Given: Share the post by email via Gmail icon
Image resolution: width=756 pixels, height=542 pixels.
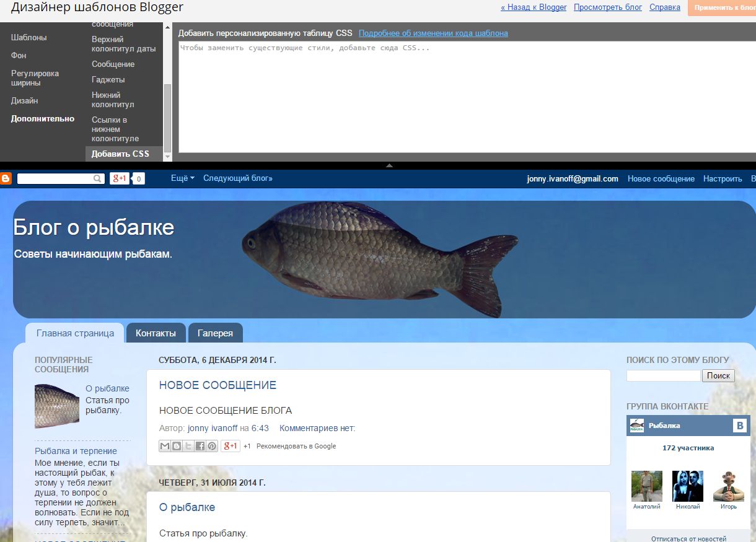Looking at the screenshot, I should click(x=165, y=446).
